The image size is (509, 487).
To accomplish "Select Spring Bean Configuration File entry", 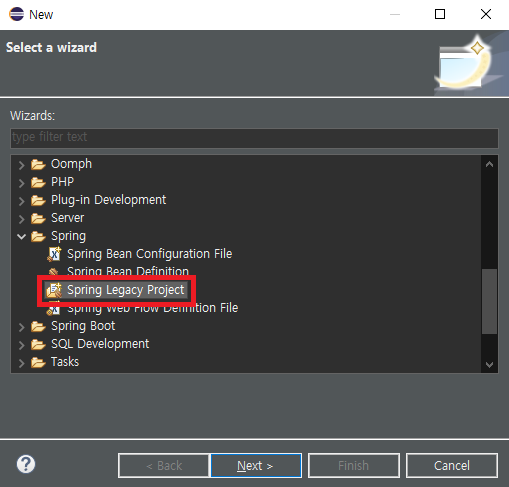I will click(149, 254).
